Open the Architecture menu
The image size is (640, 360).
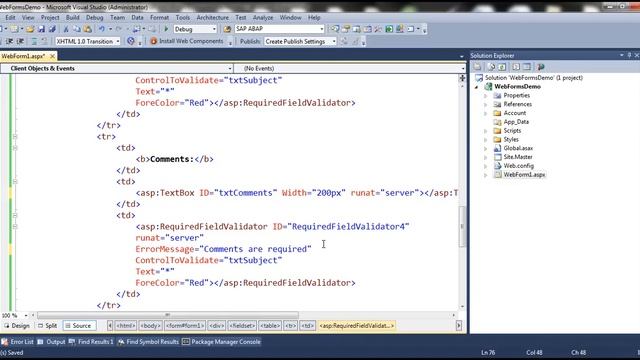click(x=213, y=18)
